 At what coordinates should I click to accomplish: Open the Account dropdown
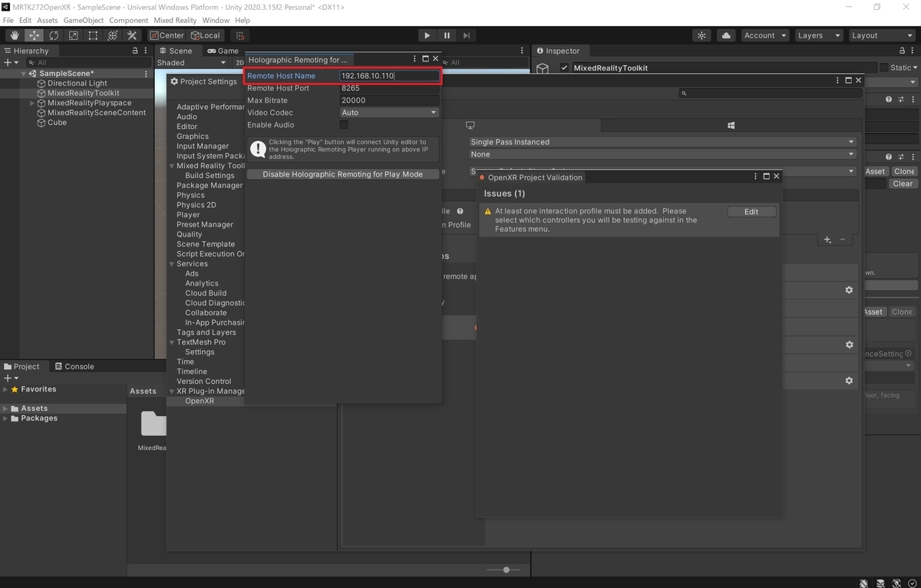(765, 35)
